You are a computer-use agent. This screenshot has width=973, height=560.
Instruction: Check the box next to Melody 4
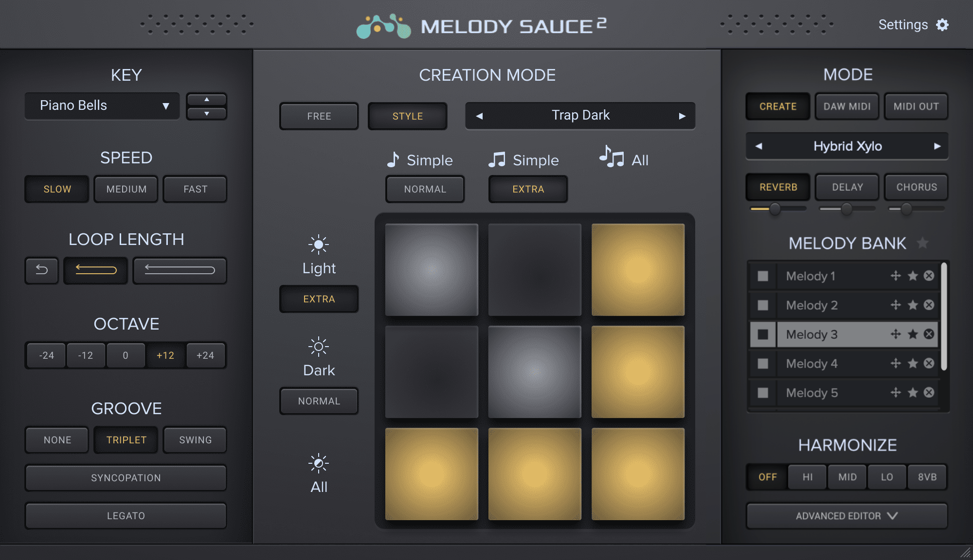point(762,363)
